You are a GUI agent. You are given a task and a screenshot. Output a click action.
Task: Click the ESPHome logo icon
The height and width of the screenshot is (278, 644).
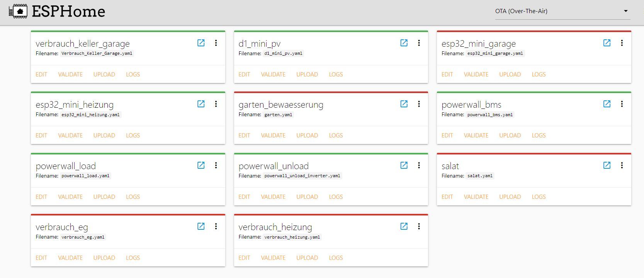click(x=18, y=11)
